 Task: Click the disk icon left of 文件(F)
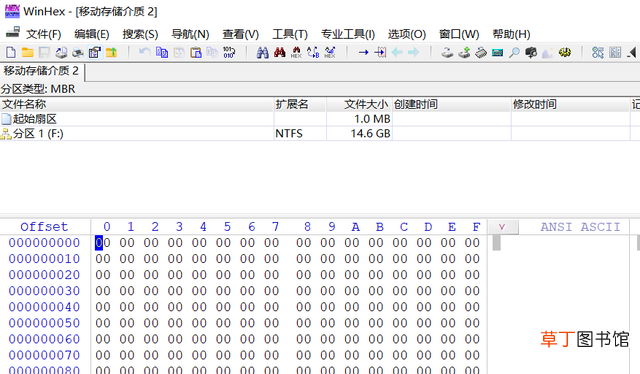click(x=13, y=33)
